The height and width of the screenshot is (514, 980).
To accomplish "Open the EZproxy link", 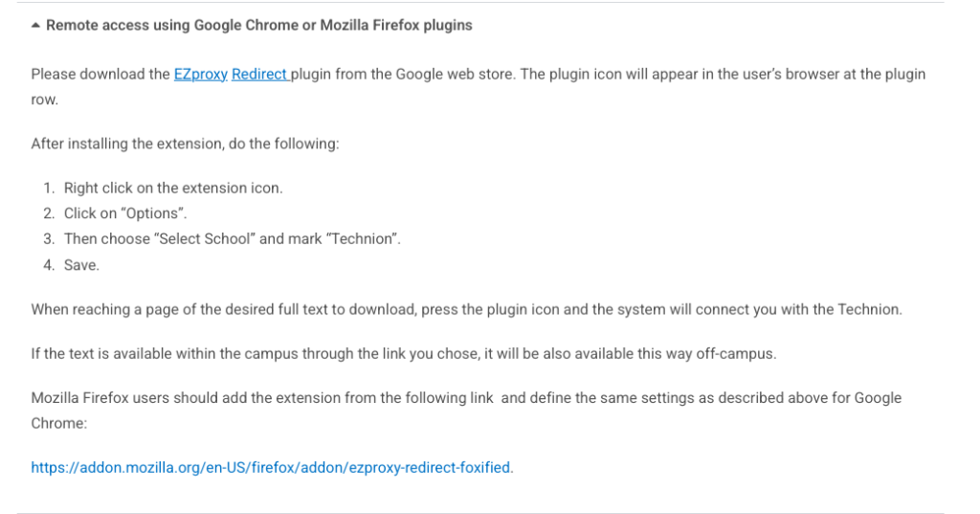I will coord(201,75).
